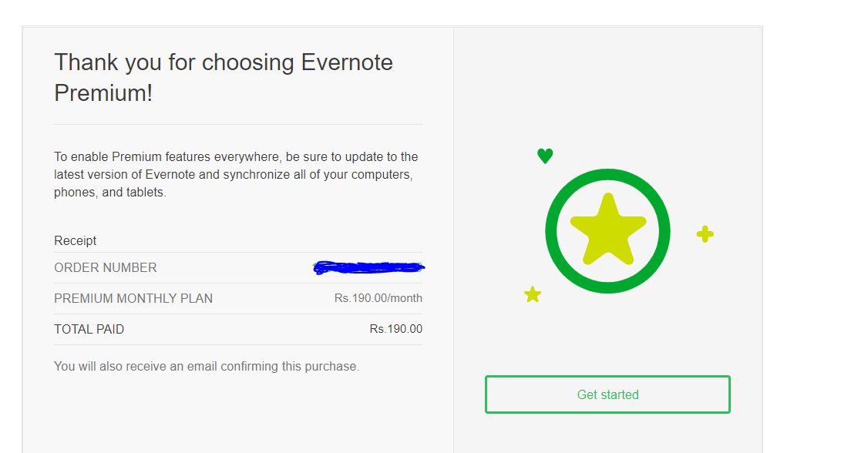Click the small yellow star icon
The width and height of the screenshot is (868, 453).
coord(533,294)
